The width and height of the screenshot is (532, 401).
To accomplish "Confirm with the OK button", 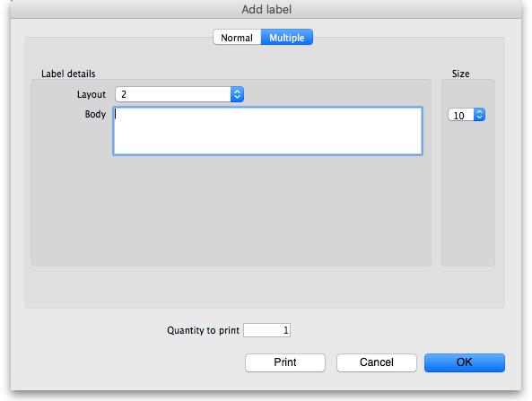I will (x=465, y=362).
